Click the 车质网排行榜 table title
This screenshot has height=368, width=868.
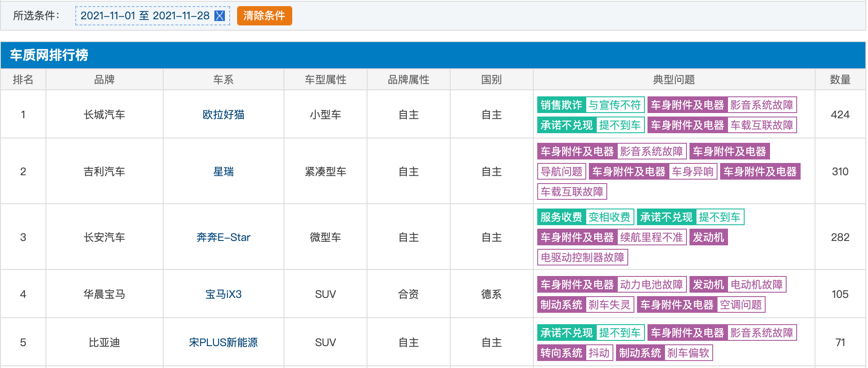[x=49, y=55]
